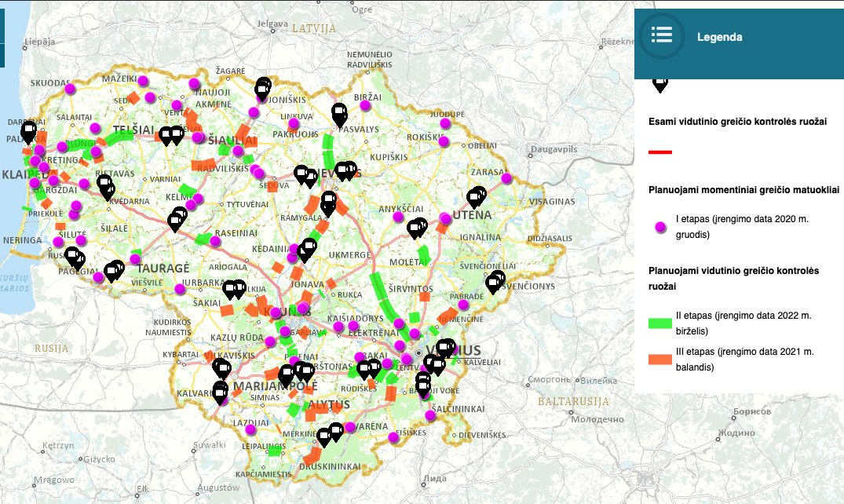The height and width of the screenshot is (504, 844).
Task: Click the purple speed meter dot at Skuodas
Action: pyautogui.click(x=70, y=89)
